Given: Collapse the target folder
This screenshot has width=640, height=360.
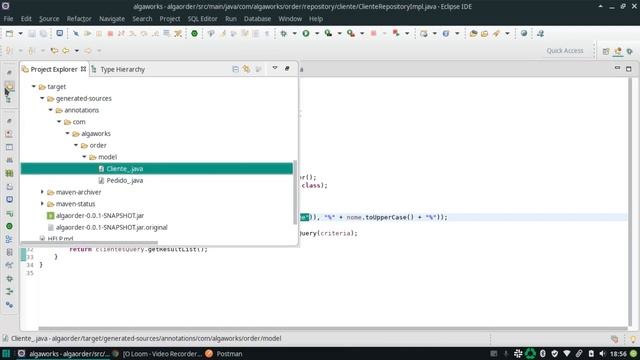Looking at the screenshot, I should tap(34, 87).
